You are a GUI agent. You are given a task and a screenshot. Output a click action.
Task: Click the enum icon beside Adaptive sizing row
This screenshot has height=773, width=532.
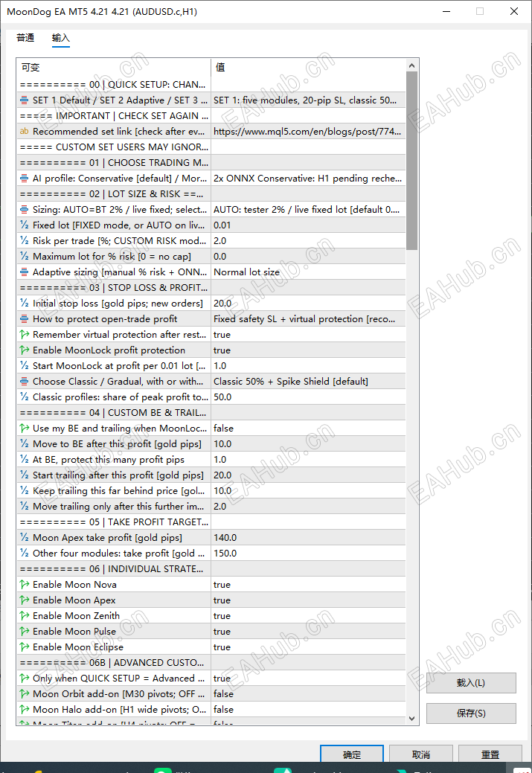(x=24, y=272)
